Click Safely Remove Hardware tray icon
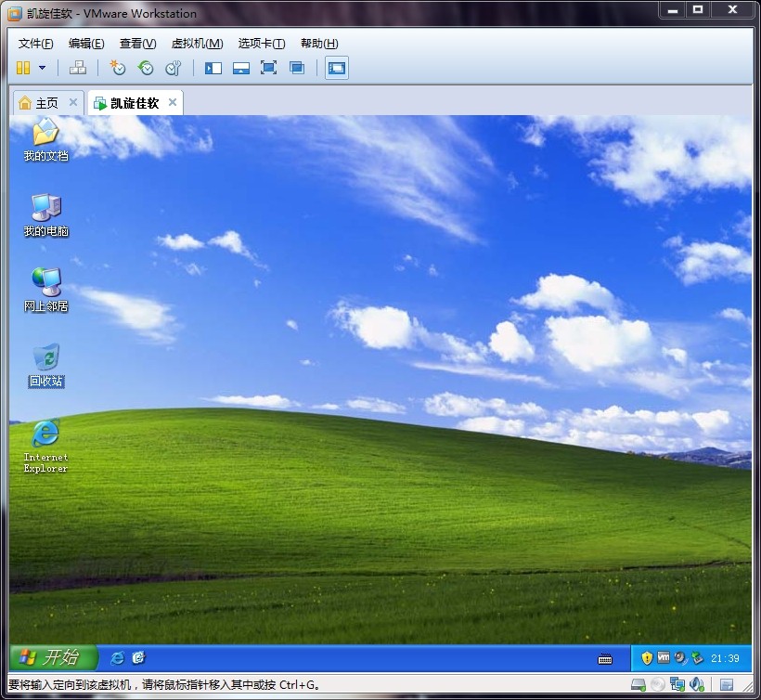This screenshot has height=700, width=761. [x=697, y=658]
